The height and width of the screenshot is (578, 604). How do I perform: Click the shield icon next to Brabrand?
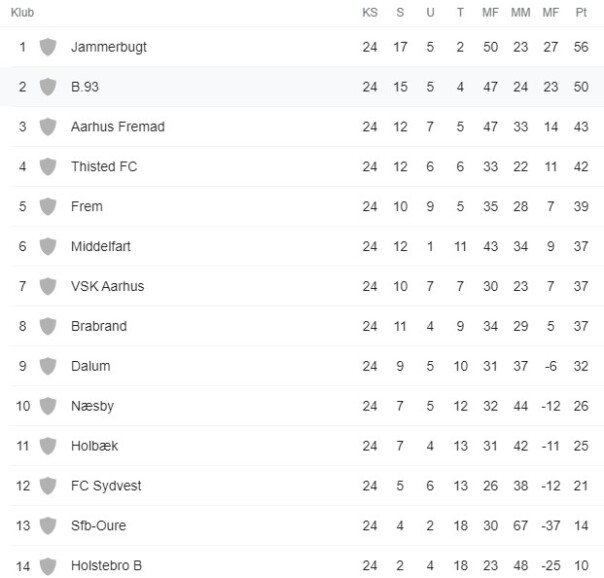point(48,326)
